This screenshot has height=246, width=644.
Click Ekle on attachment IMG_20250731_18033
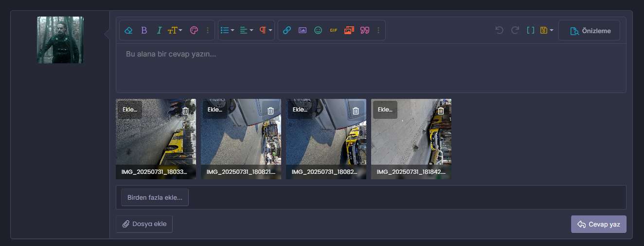coord(130,110)
